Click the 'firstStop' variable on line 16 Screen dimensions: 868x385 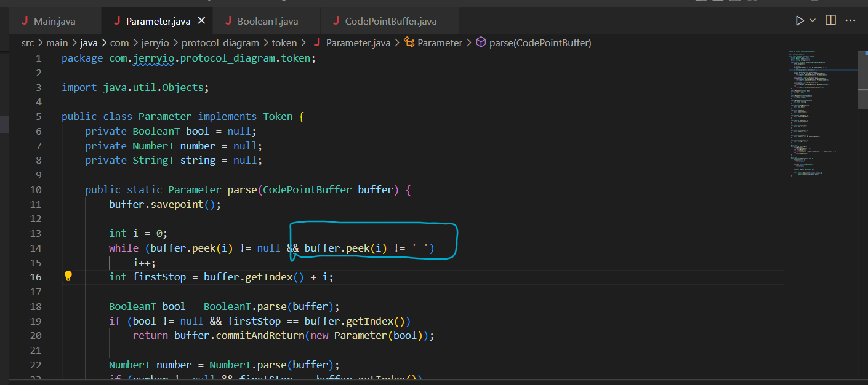(x=159, y=277)
